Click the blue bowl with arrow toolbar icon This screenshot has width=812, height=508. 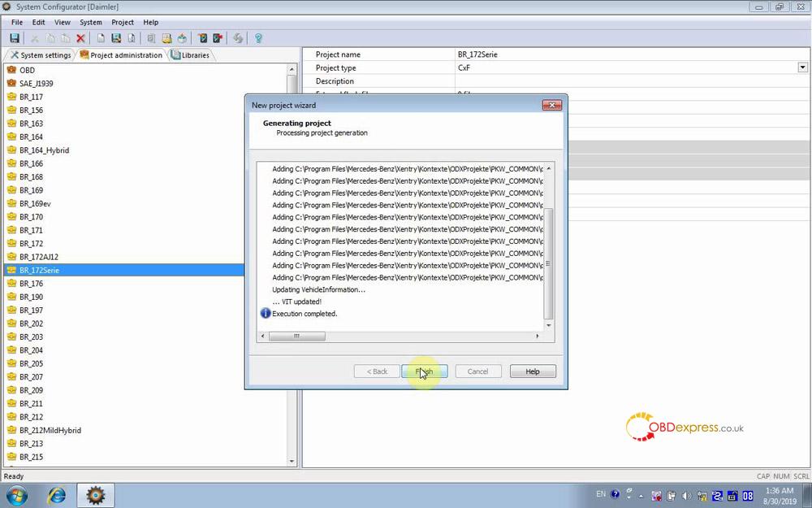(182, 38)
